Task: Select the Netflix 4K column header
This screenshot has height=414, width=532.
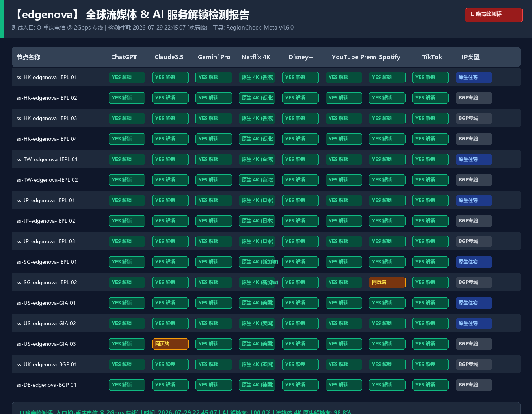Action: click(256, 57)
